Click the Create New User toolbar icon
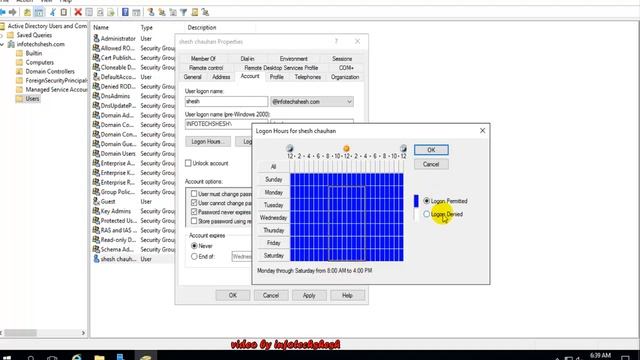 click(x=151, y=12)
